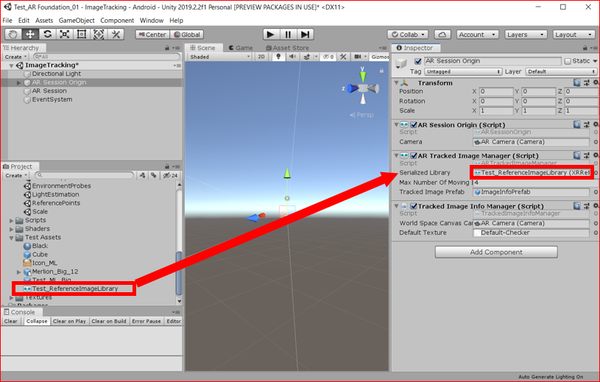Select the Transform tool
The image size is (600, 382).
pos(99,34)
